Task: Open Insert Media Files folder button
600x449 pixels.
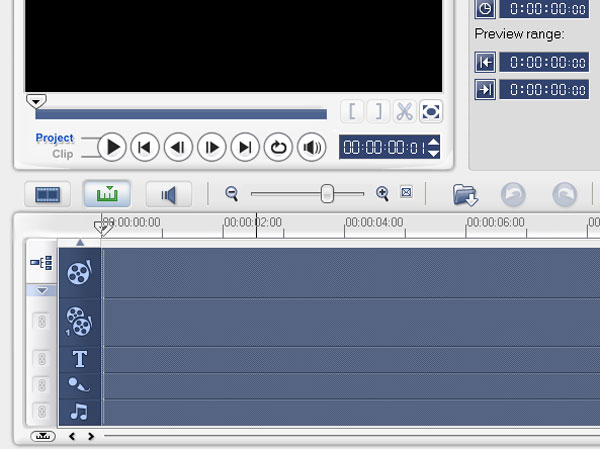Action: 465,194
